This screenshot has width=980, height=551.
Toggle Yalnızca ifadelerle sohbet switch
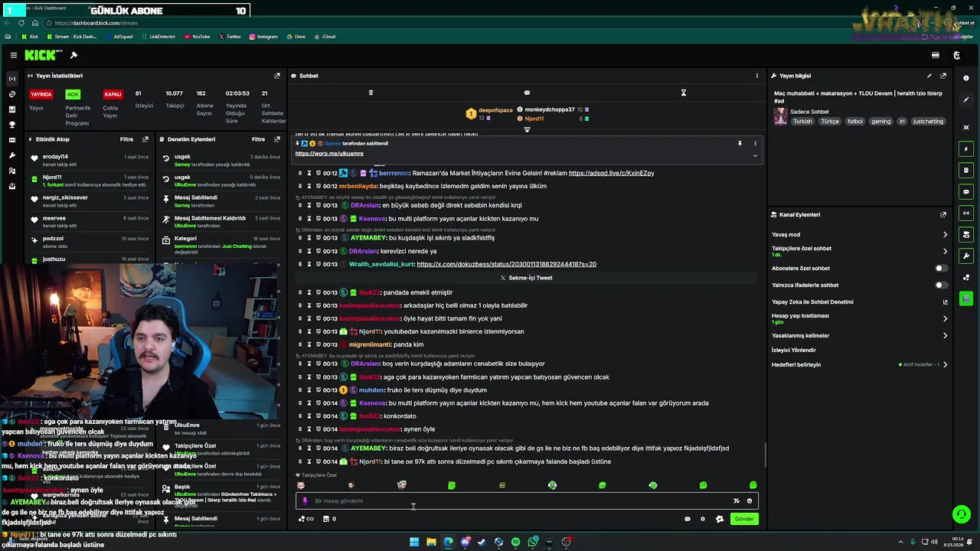coord(941,285)
